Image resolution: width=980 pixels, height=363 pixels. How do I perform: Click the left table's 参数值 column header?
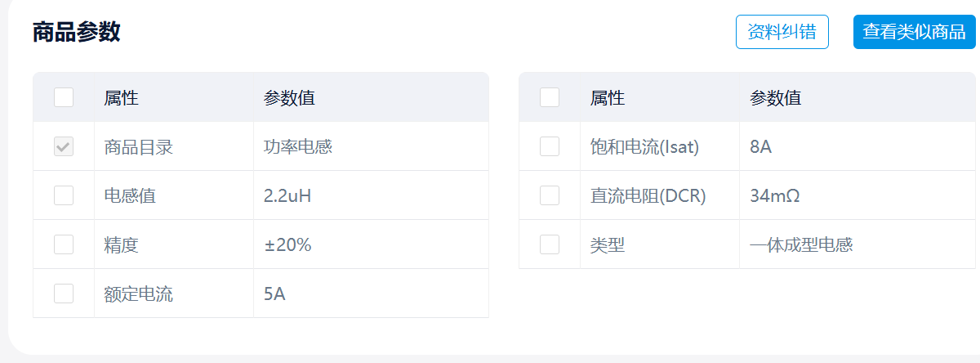[x=289, y=98]
